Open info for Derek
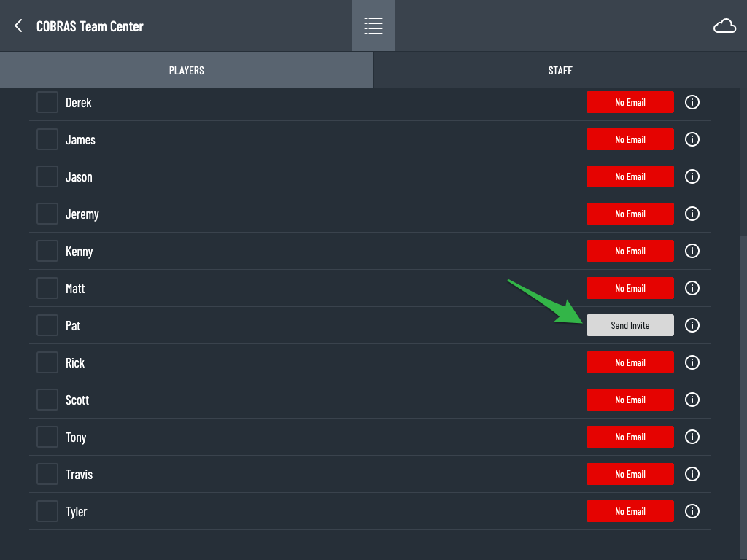The width and height of the screenshot is (747, 560). coord(692,102)
